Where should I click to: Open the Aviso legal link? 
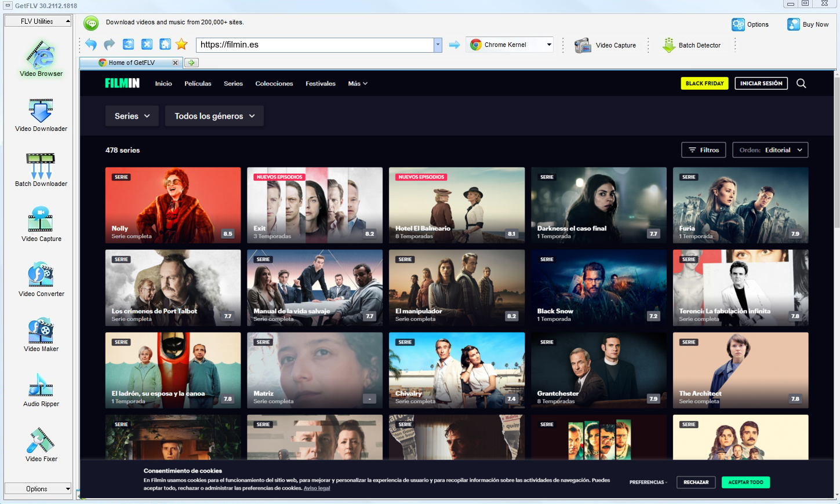point(317,488)
